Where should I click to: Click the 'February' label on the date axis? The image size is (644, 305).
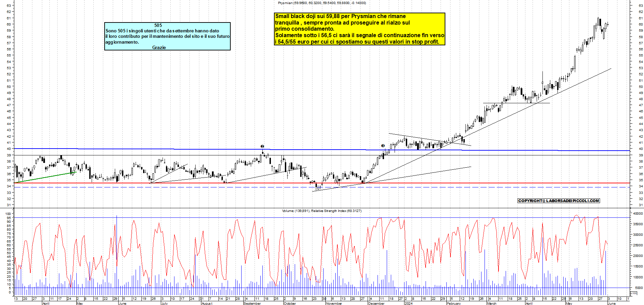coord(454,303)
